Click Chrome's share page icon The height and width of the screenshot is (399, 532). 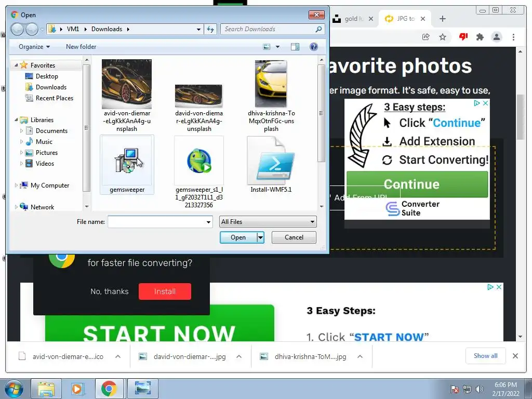[426, 37]
